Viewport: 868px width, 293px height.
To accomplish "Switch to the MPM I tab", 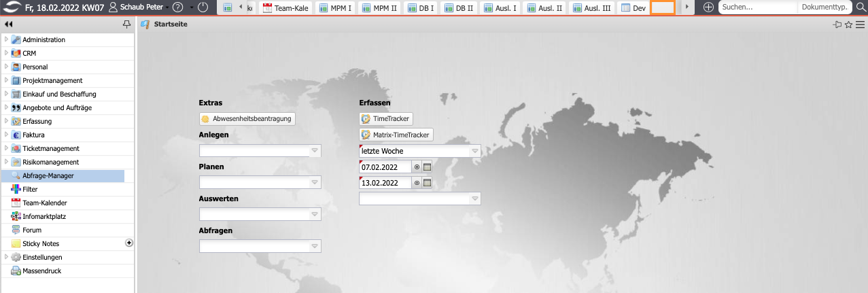I will coord(334,8).
